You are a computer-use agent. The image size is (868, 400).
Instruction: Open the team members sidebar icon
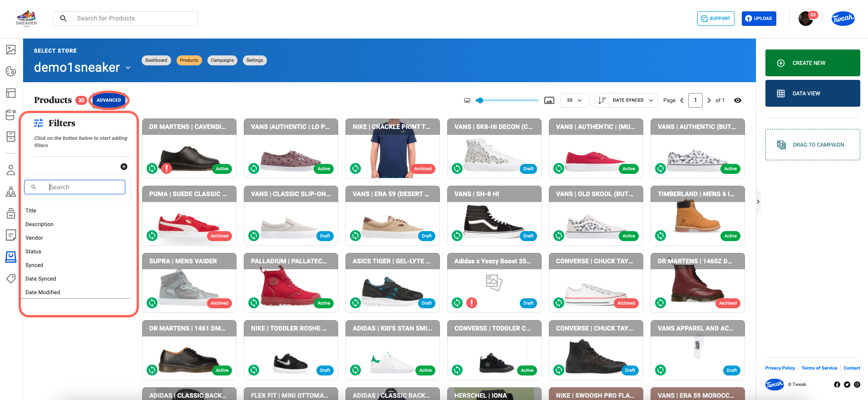pos(11,192)
